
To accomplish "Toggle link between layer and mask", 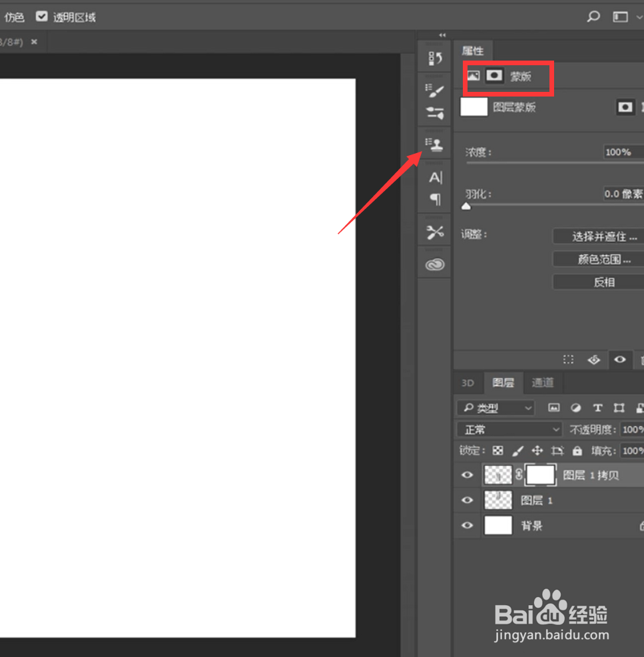I will point(519,475).
